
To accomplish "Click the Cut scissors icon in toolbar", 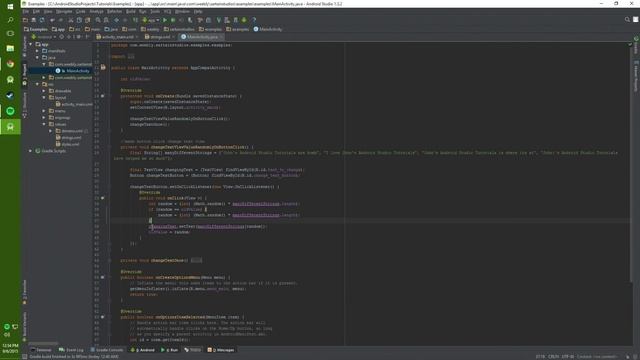I will tap(71, 20).
